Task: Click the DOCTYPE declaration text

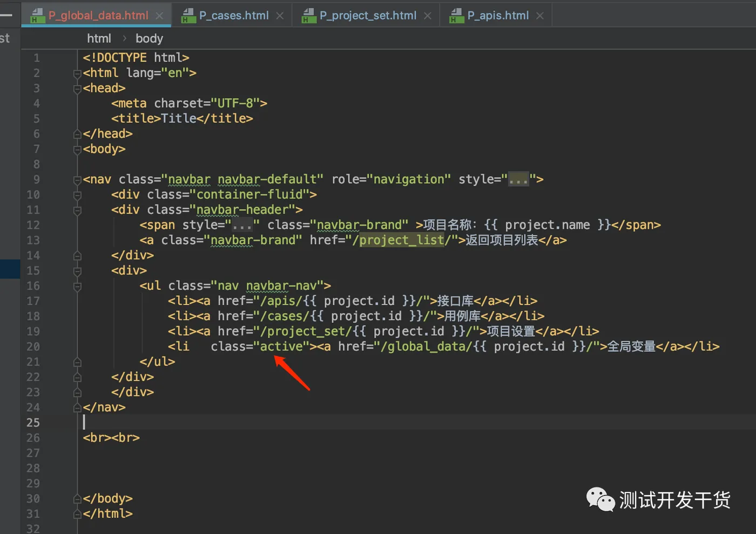Action: click(136, 57)
